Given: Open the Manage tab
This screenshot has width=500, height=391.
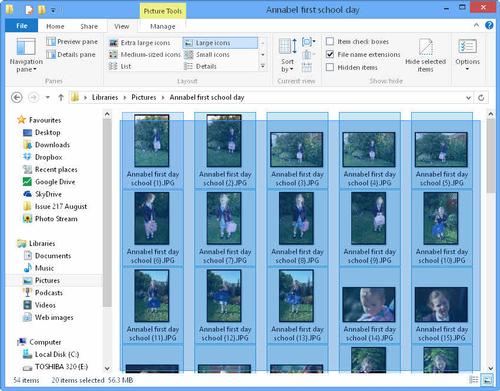Looking at the screenshot, I should [x=162, y=26].
